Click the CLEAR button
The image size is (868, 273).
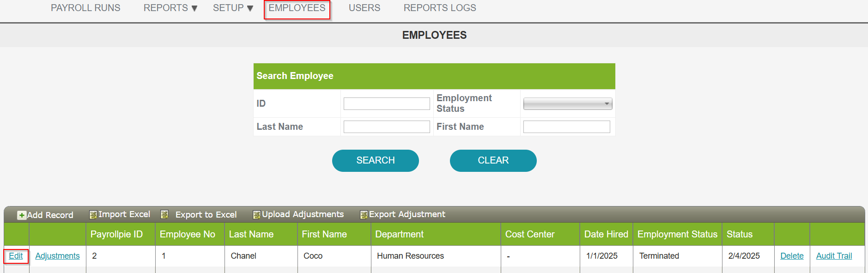coord(493,161)
